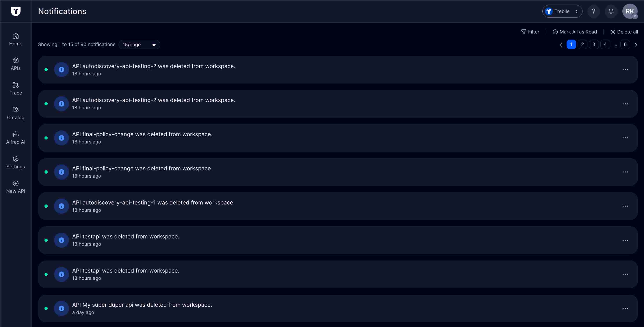Go to next page with the right chevron
Screen dimensions: 644x327
point(636,45)
